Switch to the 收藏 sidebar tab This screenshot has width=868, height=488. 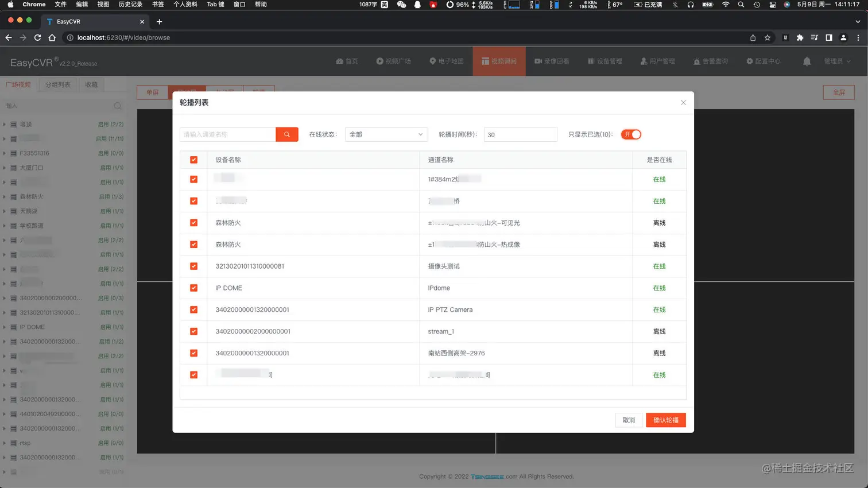coord(91,85)
